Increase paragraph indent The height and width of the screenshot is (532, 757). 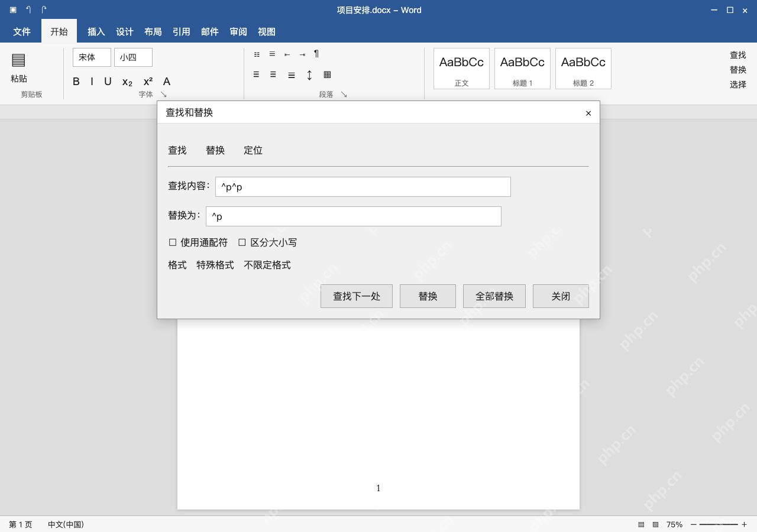(x=302, y=54)
